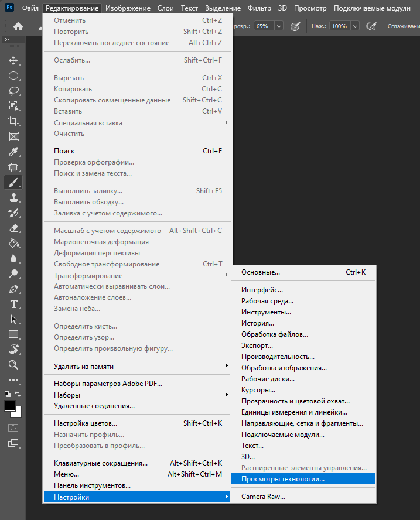Screen dimensions: 420x520
Task: Reset to default foreground and background colors
Action: [x=7, y=394]
